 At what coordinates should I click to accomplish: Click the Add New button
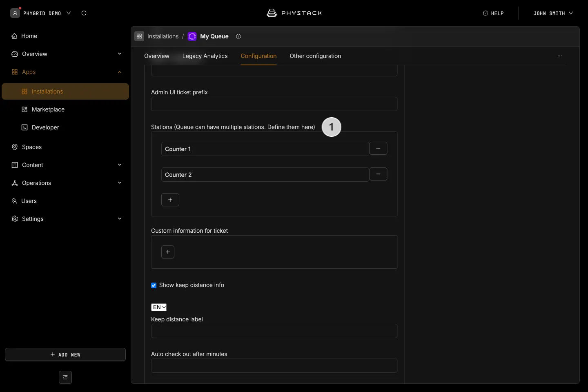[x=65, y=354]
